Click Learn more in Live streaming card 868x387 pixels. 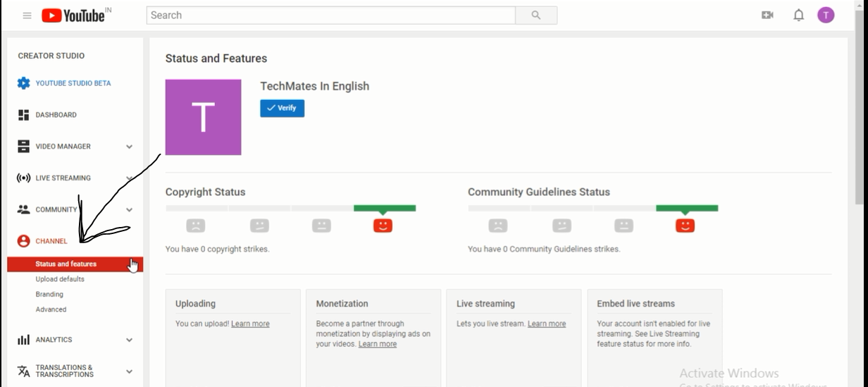point(547,324)
